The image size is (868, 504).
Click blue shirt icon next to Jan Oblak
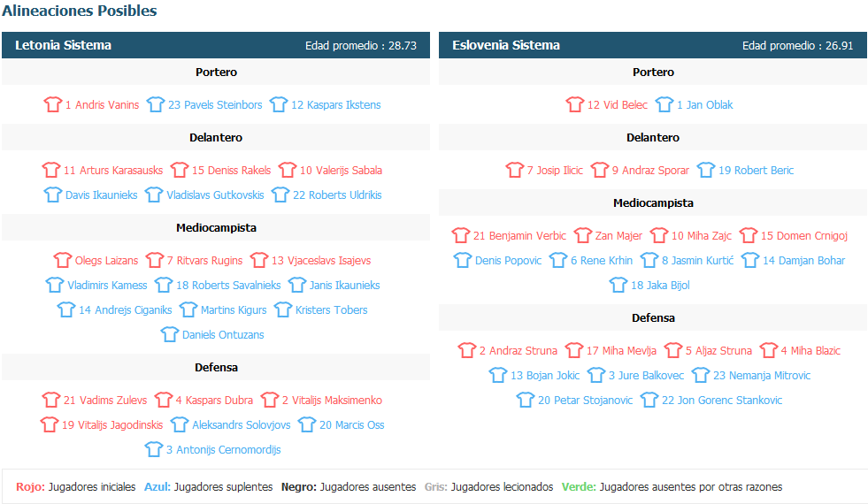click(x=664, y=104)
